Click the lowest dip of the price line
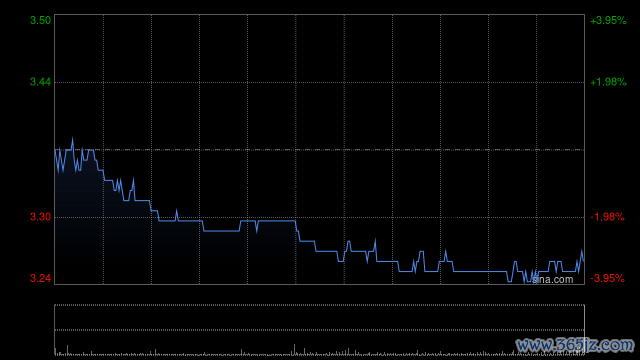The height and width of the screenshot is (360, 640). click(525, 282)
